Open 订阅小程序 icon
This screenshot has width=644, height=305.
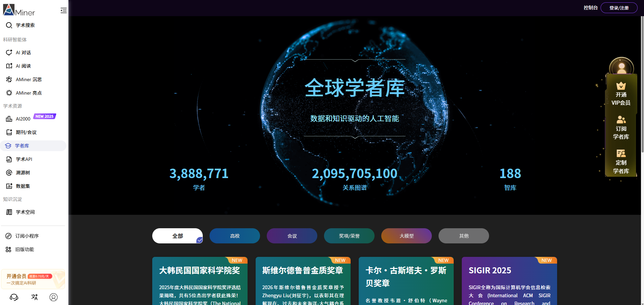[8, 236]
